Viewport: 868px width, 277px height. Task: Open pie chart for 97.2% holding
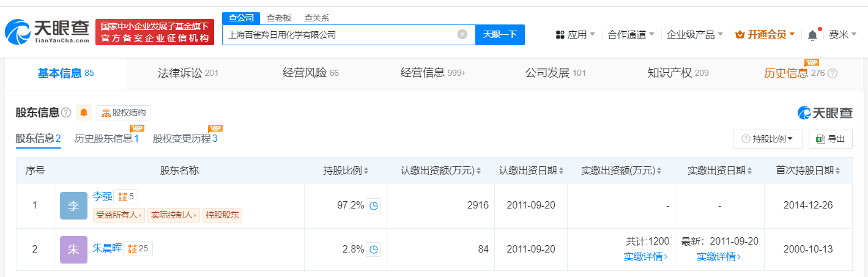[374, 206]
